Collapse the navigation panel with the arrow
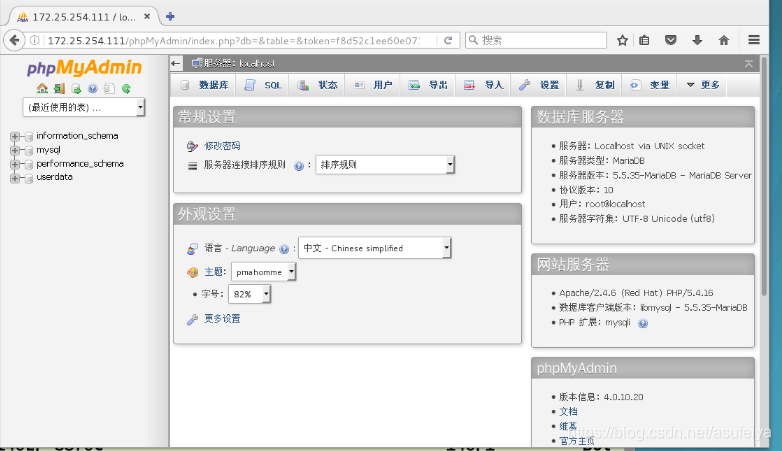 (x=176, y=63)
